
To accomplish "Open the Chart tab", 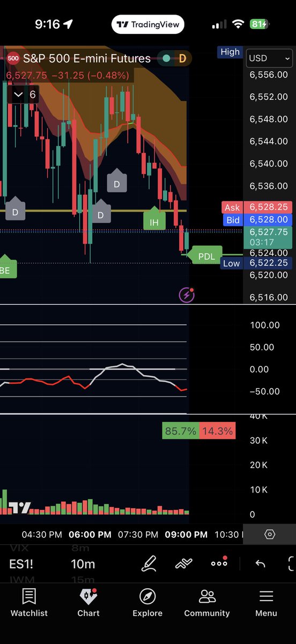I will pos(88,603).
